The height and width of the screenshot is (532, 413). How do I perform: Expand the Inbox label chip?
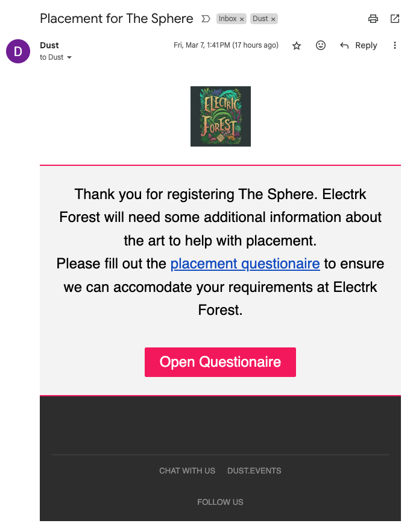click(x=227, y=19)
